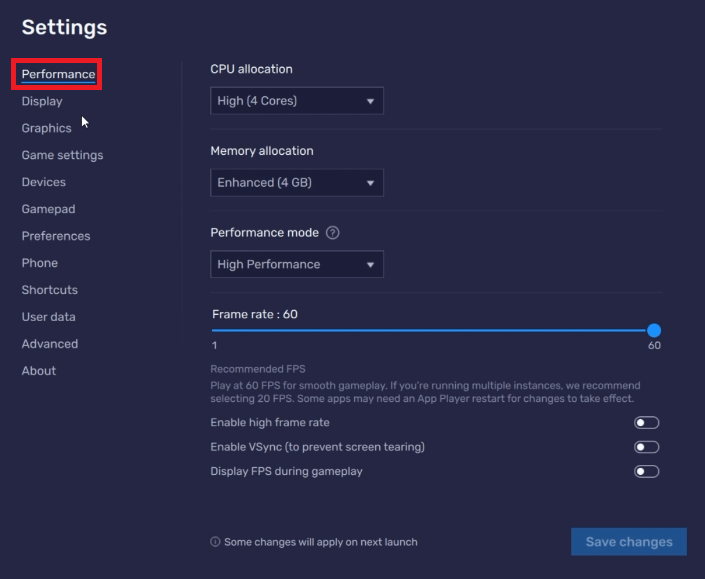Go to the Devices section

tap(44, 182)
